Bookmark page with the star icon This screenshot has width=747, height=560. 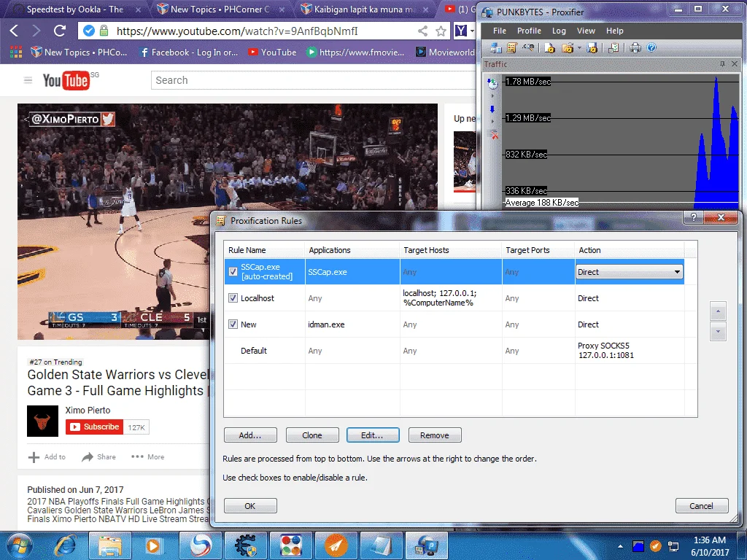441,31
